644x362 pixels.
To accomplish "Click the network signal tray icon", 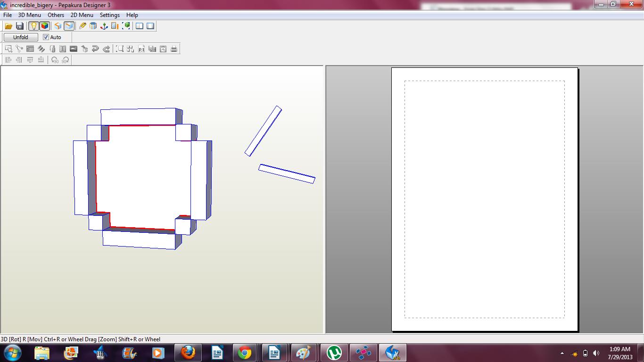I will pos(574,353).
